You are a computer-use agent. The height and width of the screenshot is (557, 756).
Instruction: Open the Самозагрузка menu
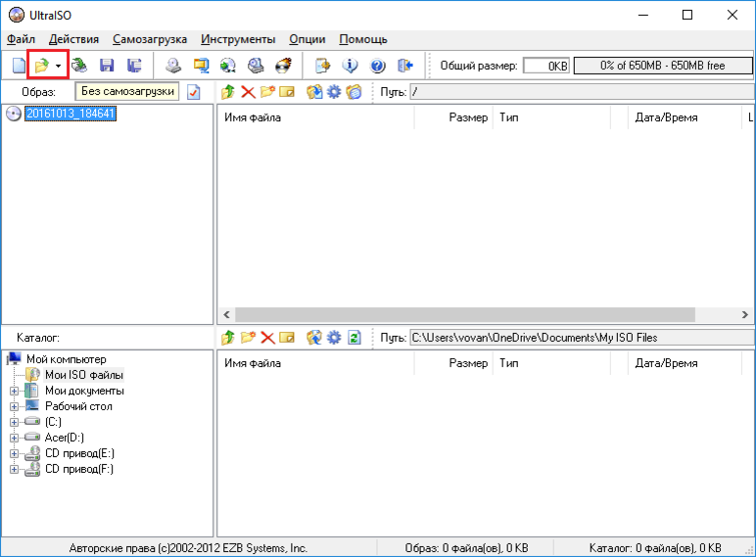150,39
